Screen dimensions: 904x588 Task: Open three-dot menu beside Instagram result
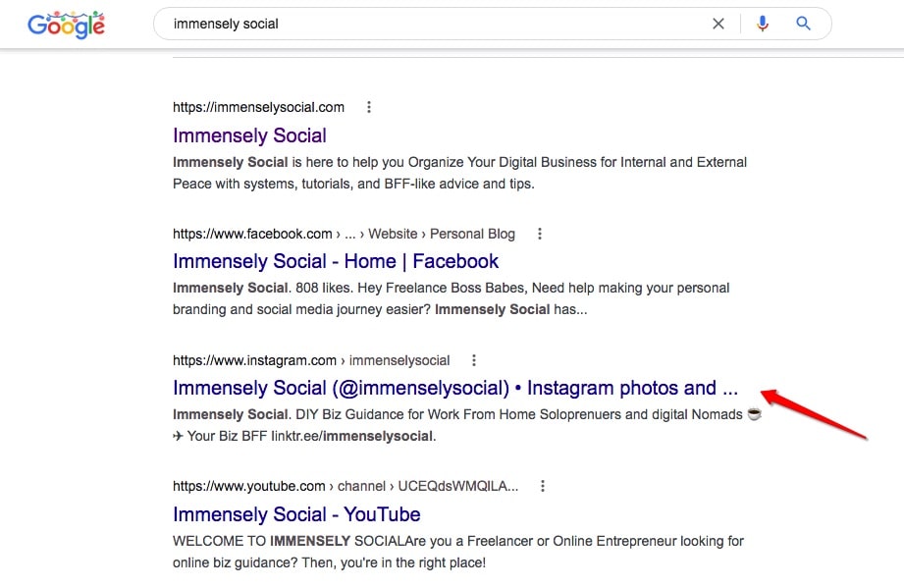475,360
